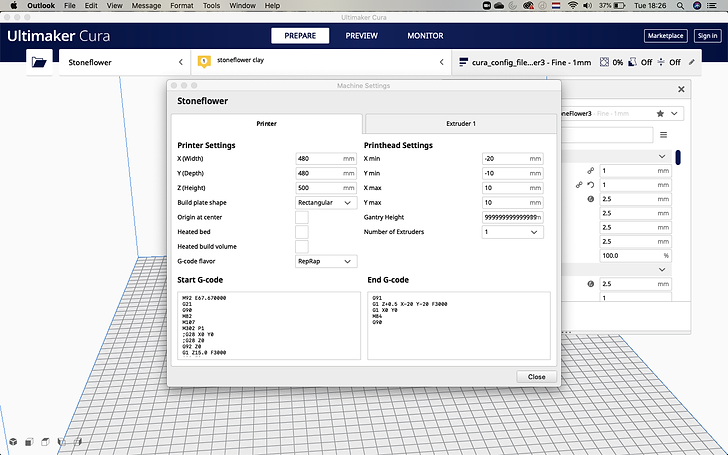The image size is (728, 455).
Task: Expand the profile selector dropdown chevron
Action: [674, 113]
